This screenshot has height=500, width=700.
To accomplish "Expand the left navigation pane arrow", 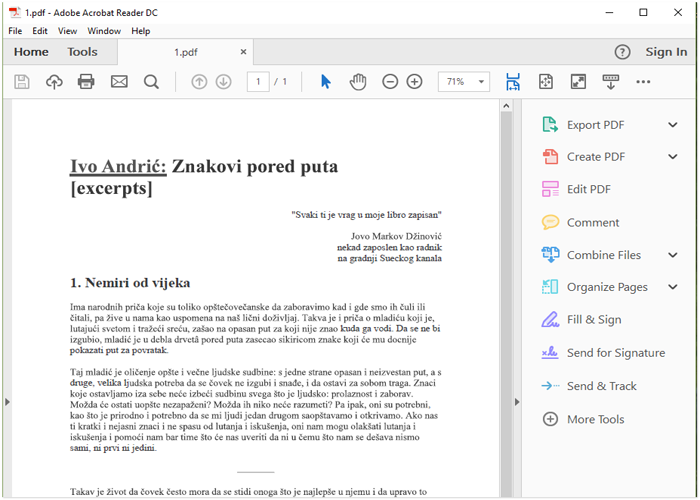I will (7, 402).
